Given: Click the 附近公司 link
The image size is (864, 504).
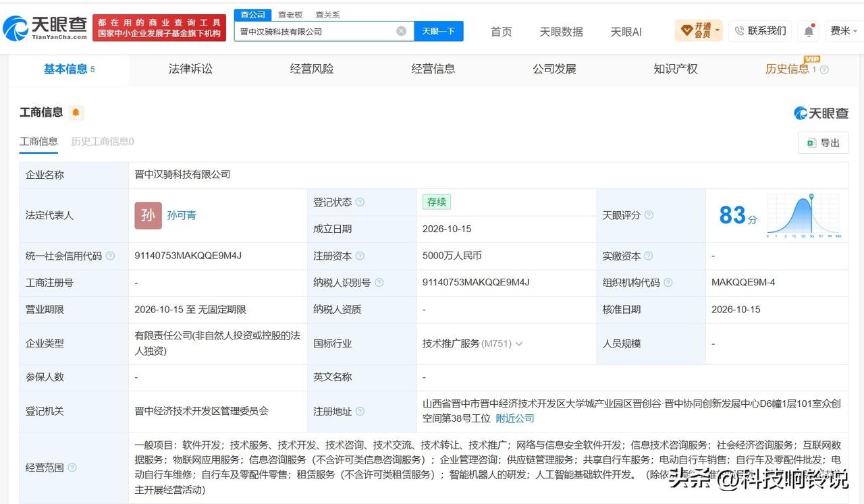Looking at the screenshot, I should (x=515, y=418).
